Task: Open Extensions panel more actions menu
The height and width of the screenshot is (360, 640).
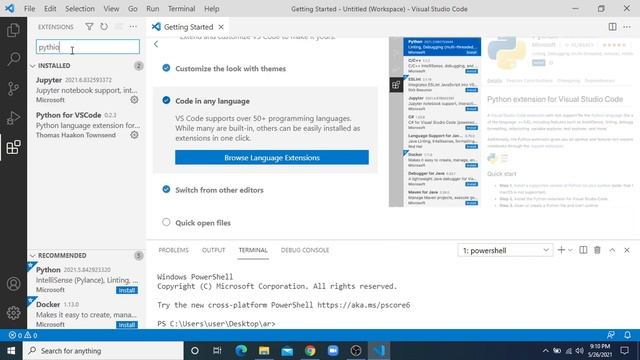Action: click(133, 27)
